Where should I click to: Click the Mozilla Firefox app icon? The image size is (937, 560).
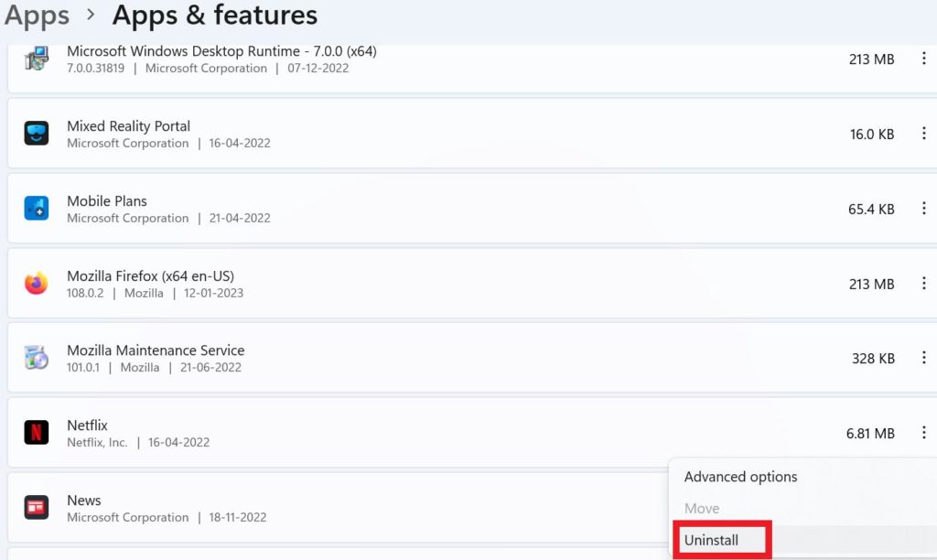pyautogui.click(x=37, y=284)
